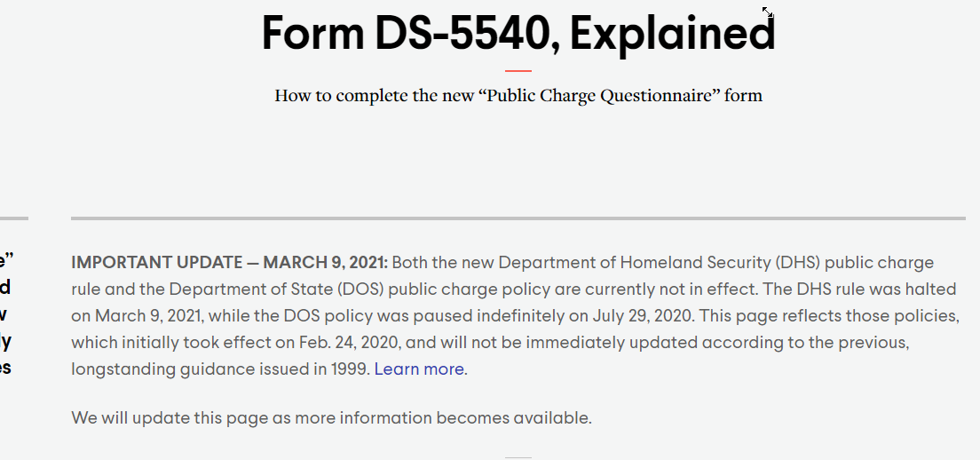This screenshot has width=980, height=460.
Task: Click the subtitle How to complete the new form
Action: pos(518,96)
